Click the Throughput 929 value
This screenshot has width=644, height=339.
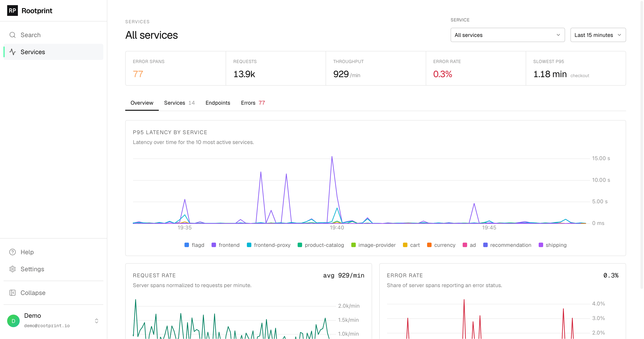pyautogui.click(x=341, y=74)
